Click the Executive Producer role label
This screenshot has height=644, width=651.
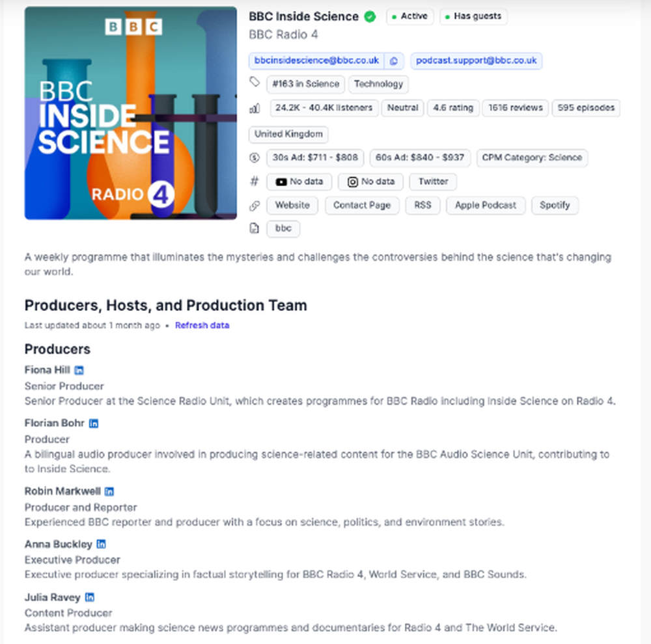point(72,560)
